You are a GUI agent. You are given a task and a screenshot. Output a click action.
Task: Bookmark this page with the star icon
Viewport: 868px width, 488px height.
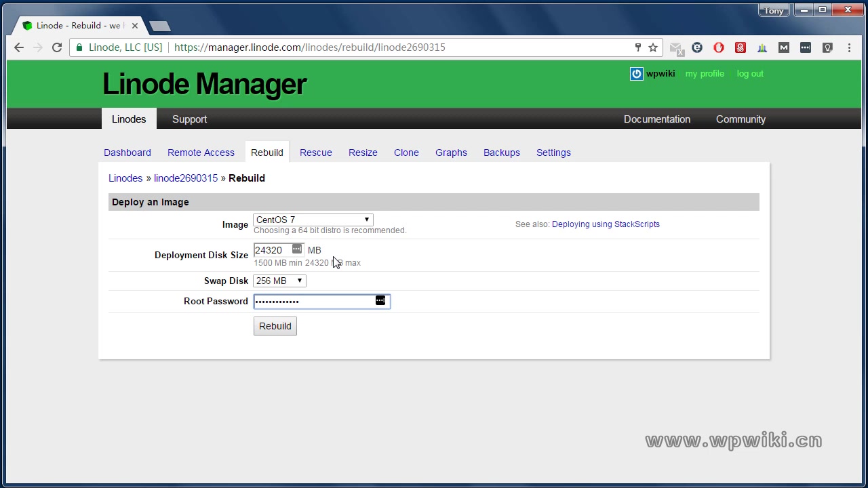pos(653,47)
